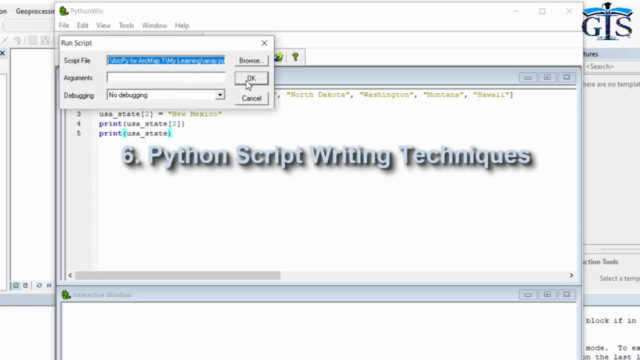Open ArcMap Geoprocessing menu
The height and width of the screenshot is (360, 640).
35,11
